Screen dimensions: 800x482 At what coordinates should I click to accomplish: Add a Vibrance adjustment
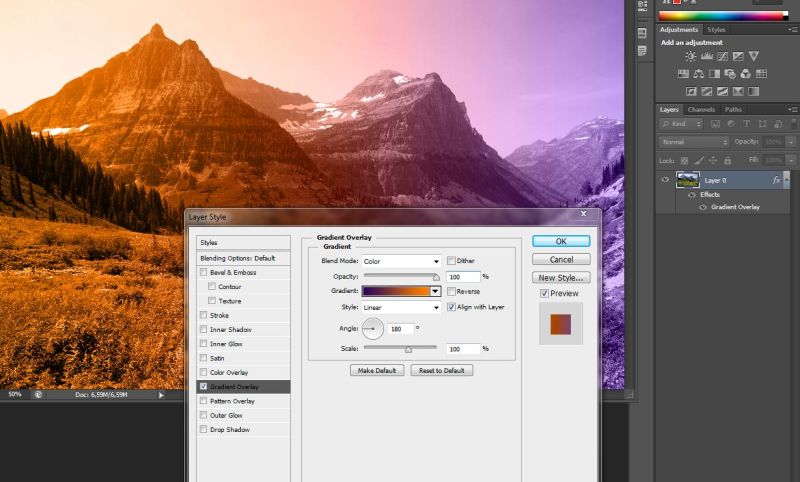754,56
